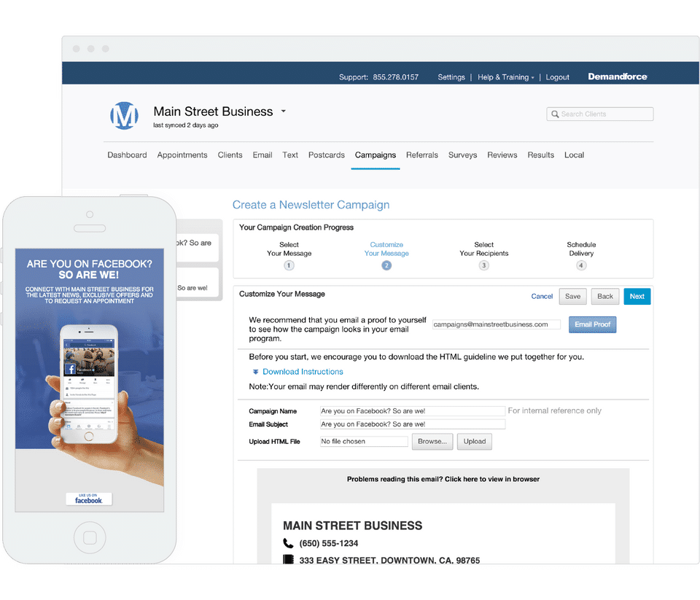Click the phone icon in email preview
Viewport: 700px width, 600px height.
click(x=289, y=543)
